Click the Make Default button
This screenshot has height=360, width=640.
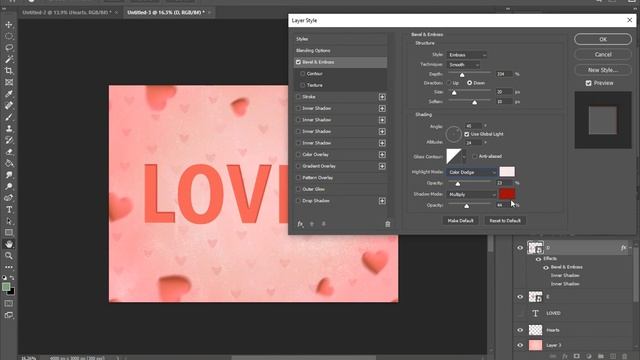pos(460,220)
